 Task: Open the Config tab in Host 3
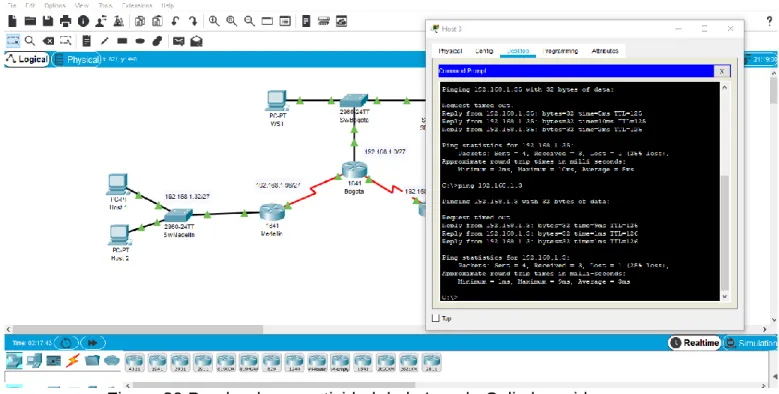(484, 51)
